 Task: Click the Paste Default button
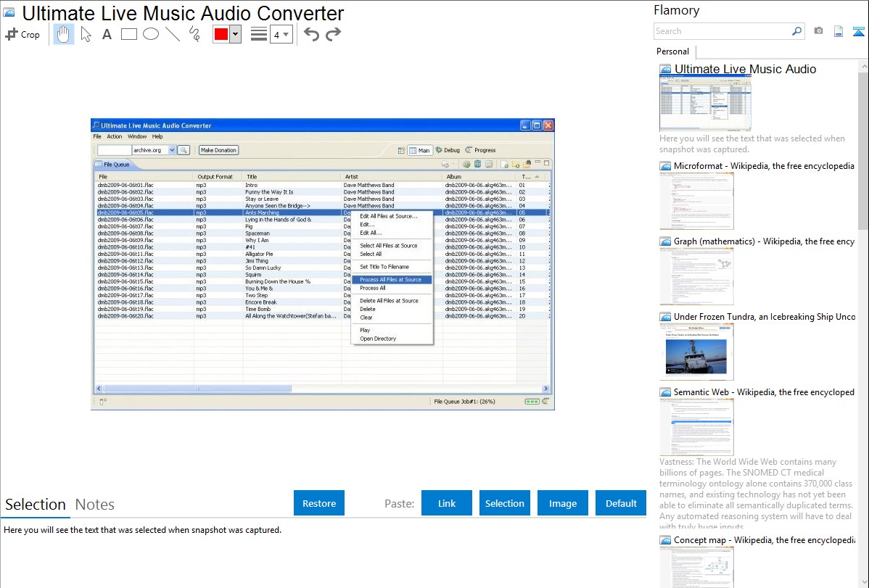[621, 503]
